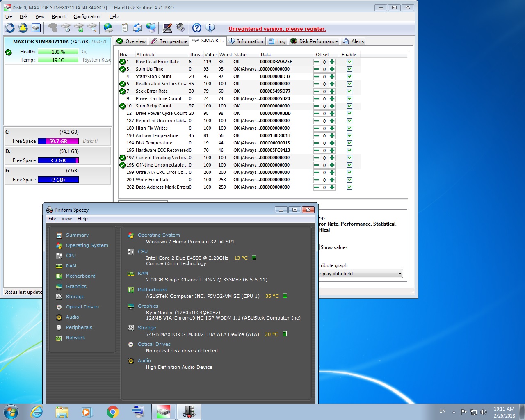Increase offset for Spin Up Time
525x420 pixels.
tap(332, 69)
